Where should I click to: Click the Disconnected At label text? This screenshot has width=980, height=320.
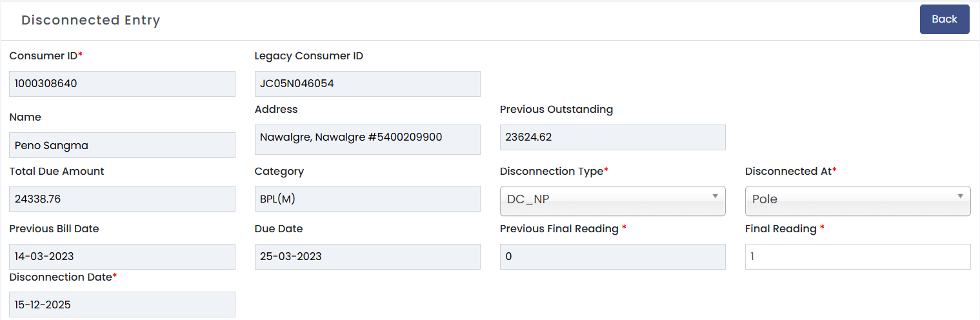788,172
